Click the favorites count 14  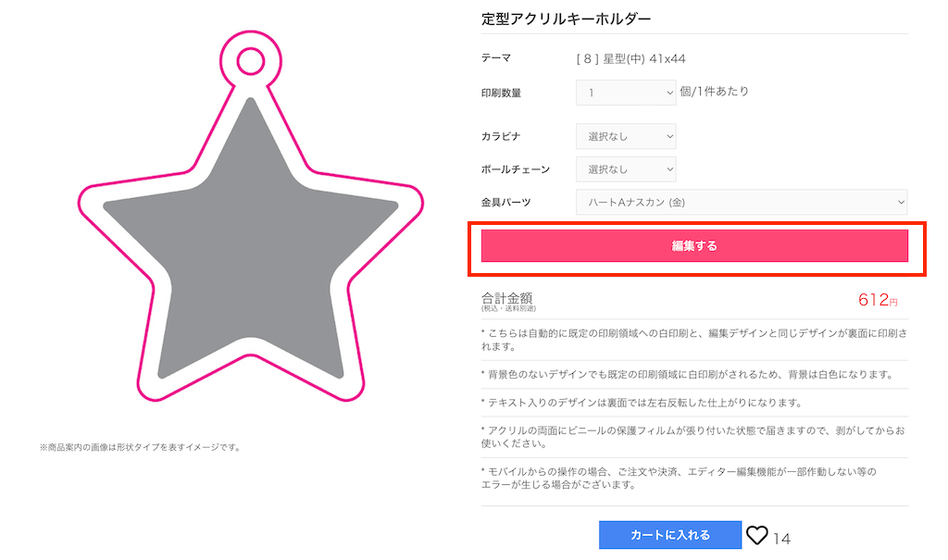(782, 537)
